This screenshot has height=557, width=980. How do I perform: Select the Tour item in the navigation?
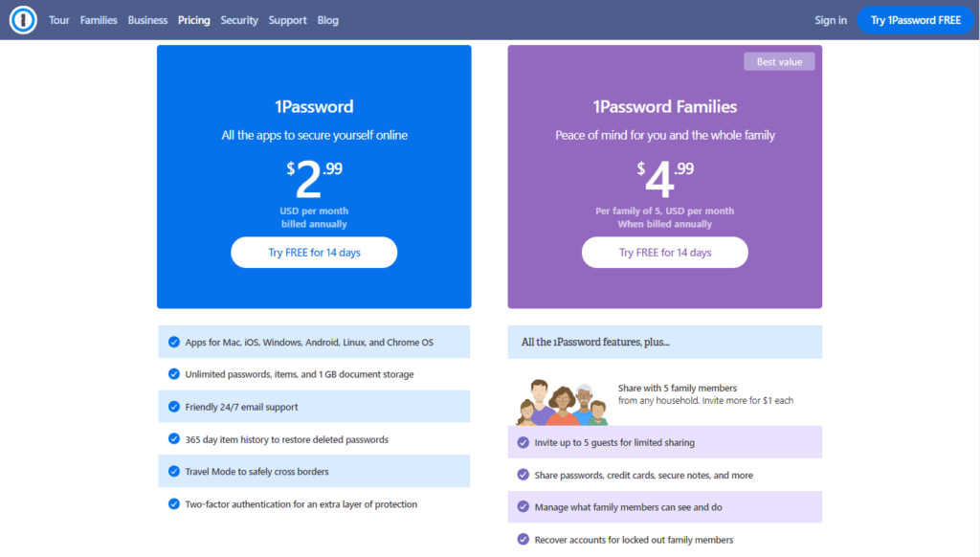tap(58, 19)
